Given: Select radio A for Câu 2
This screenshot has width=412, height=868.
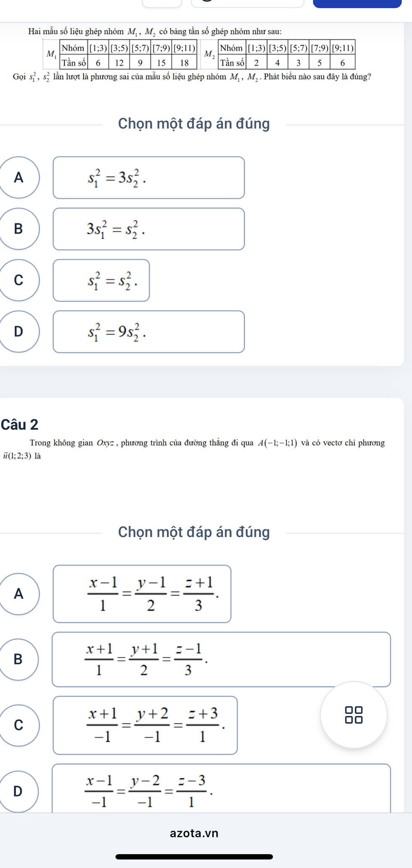Looking at the screenshot, I should pos(19,594).
